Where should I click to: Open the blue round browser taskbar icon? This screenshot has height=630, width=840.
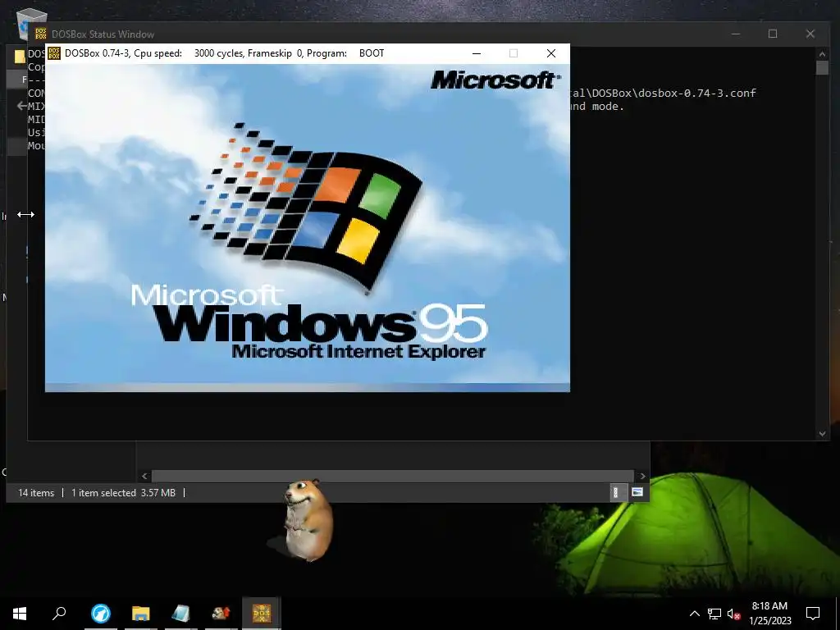click(x=101, y=614)
